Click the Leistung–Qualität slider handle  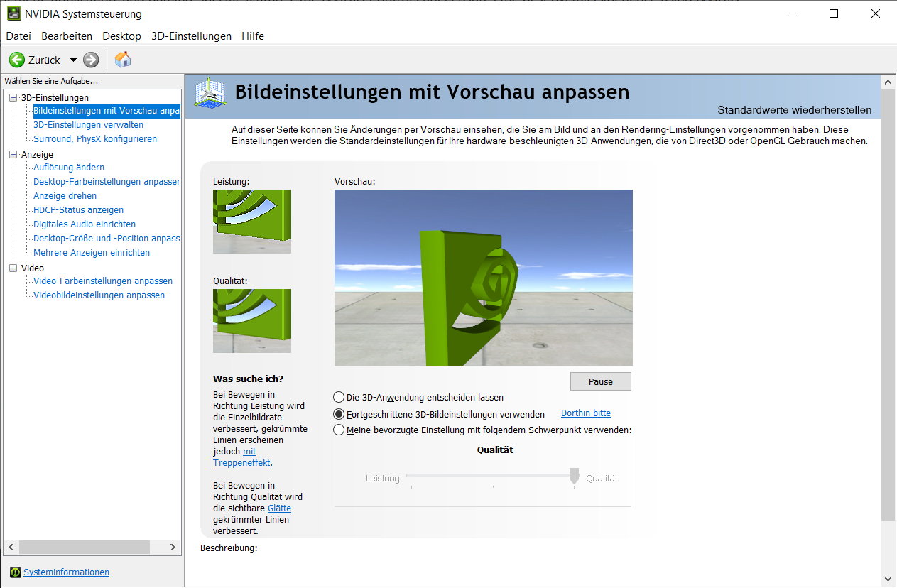click(575, 476)
